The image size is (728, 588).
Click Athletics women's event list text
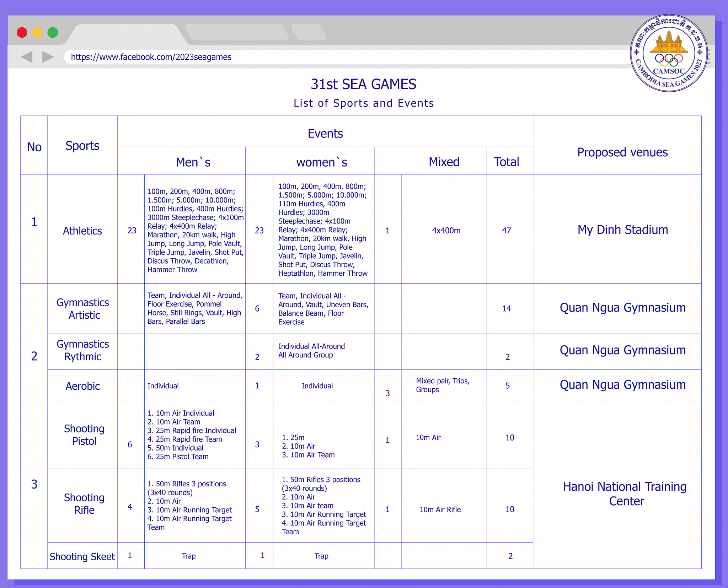click(x=323, y=230)
